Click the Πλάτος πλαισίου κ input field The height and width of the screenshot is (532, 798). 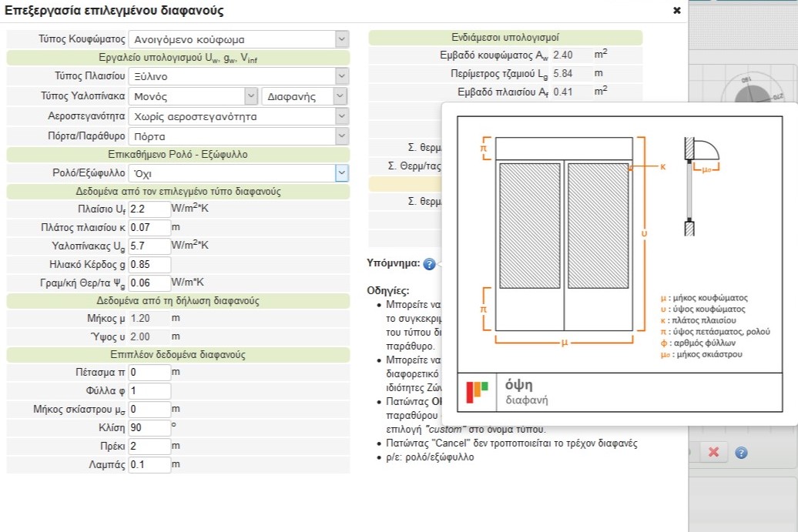click(149, 227)
